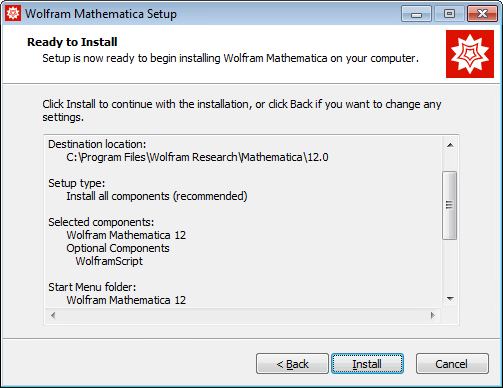Minimize the setup window
Viewport: 503px width, 388px height.
416,14
